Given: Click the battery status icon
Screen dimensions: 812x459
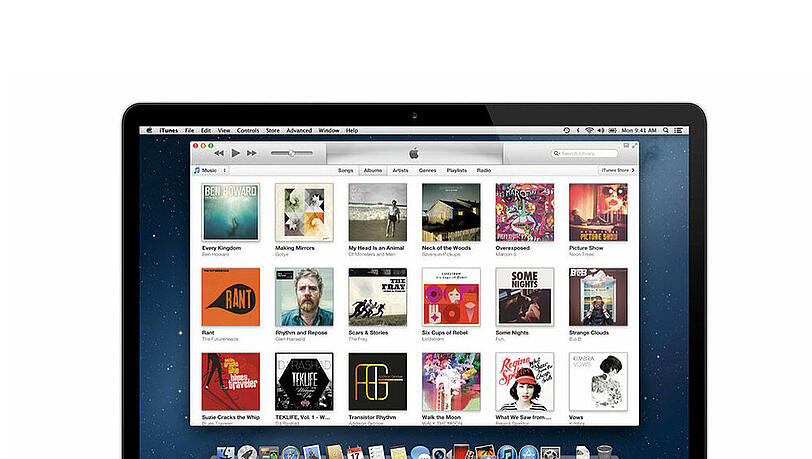Looking at the screenshot, I should click(613, 131).
